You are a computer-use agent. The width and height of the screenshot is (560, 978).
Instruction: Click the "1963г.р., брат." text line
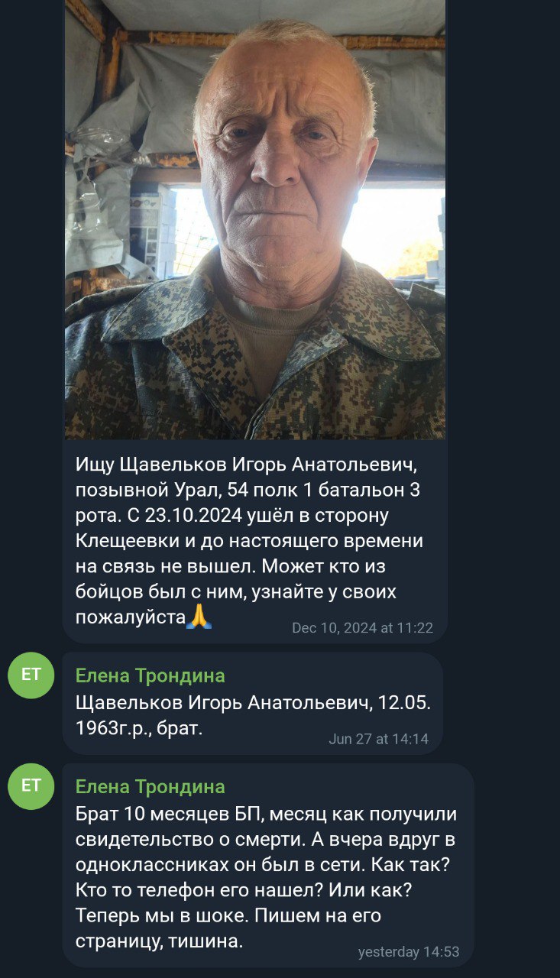pyautogui.click(x=139, y=728)
